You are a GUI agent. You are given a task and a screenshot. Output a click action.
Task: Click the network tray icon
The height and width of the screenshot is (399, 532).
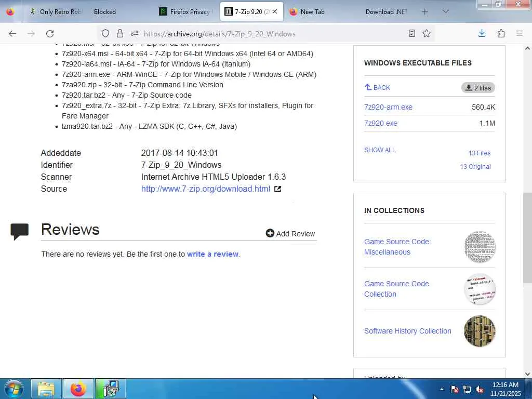467,389
